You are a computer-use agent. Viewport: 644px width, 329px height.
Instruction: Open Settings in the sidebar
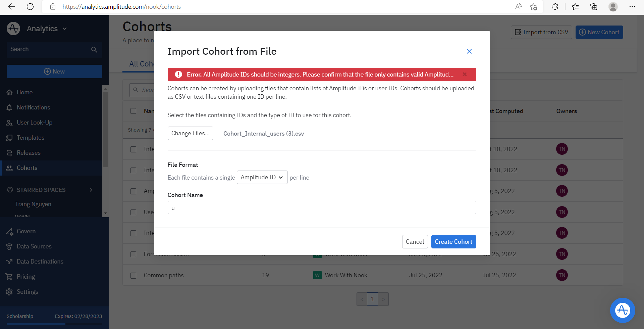[28, 292]
